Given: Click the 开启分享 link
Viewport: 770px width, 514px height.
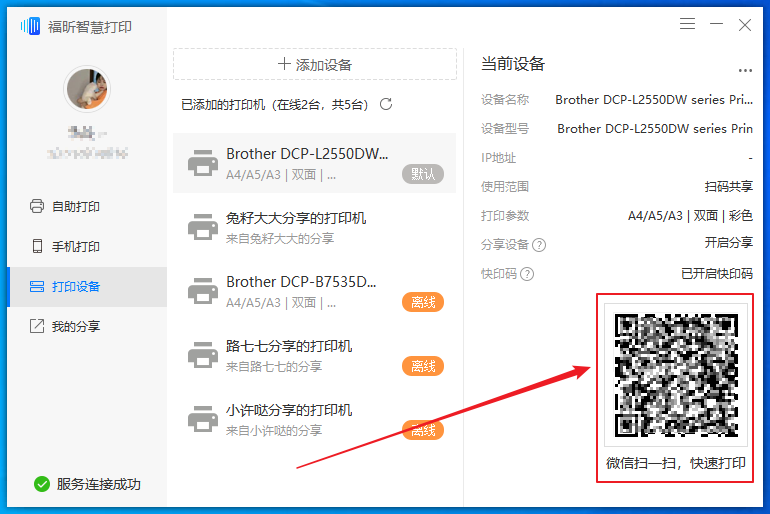Looking at the screenshot, I should [729, 243].
